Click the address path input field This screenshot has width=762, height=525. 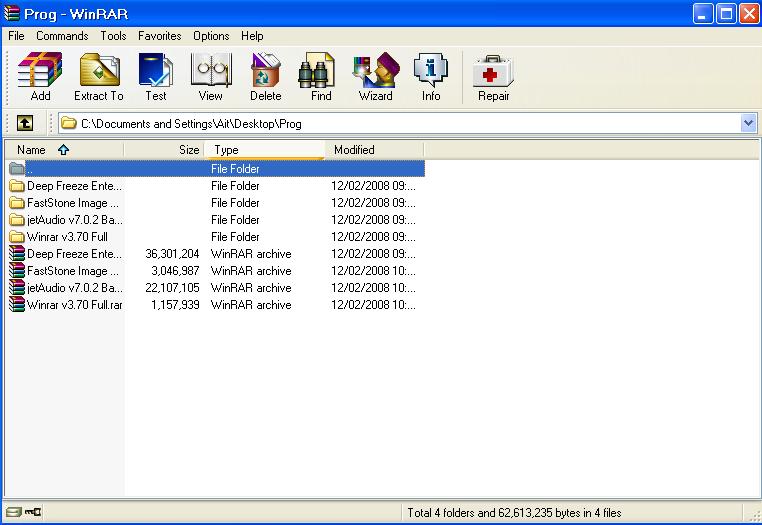(400, 124)
